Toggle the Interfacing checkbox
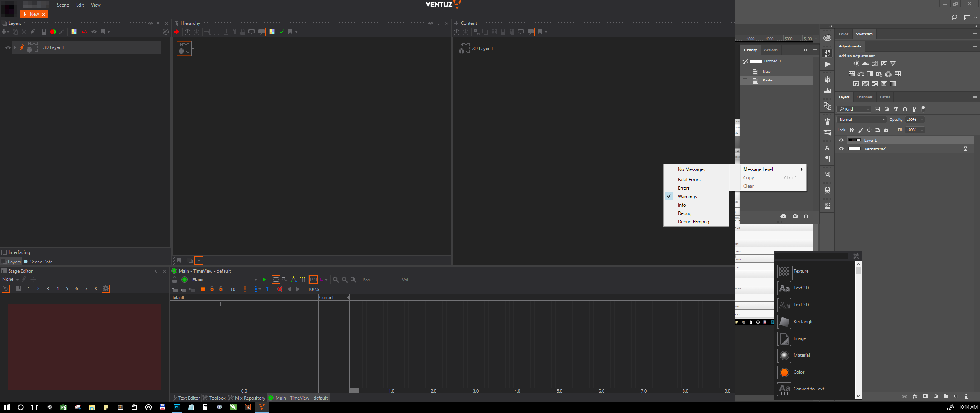Screen dimensions: 980x413 tap(4, 252)
